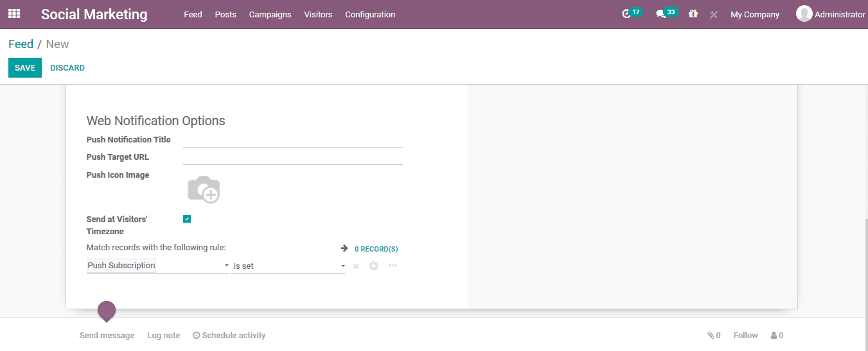This screenshot has width=868, height=351.
Task: Open the Administrator user menu
Action: [831, 14]
